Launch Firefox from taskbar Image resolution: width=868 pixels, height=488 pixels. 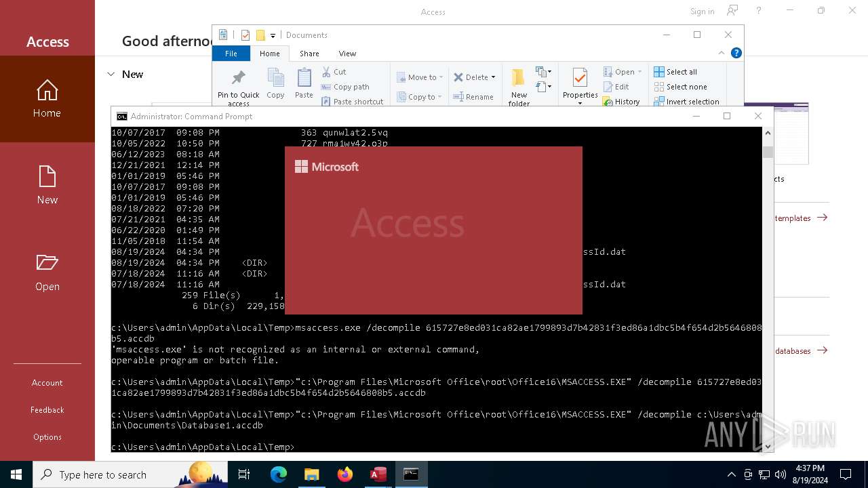344,474
